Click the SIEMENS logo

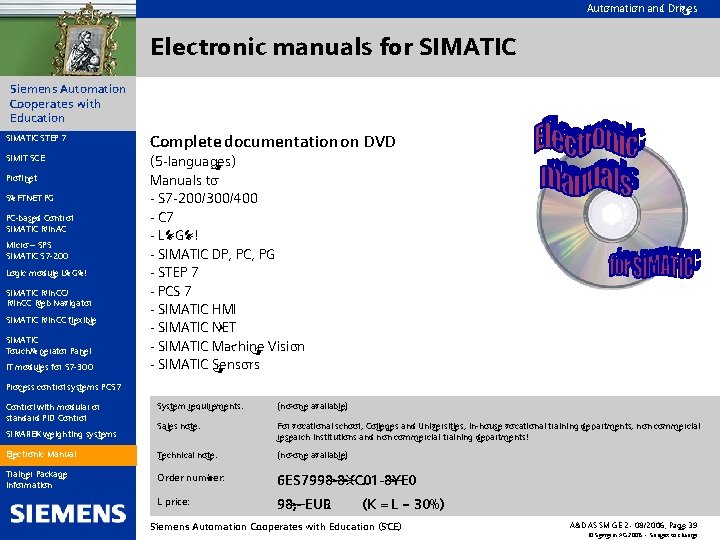coord(68,513)
